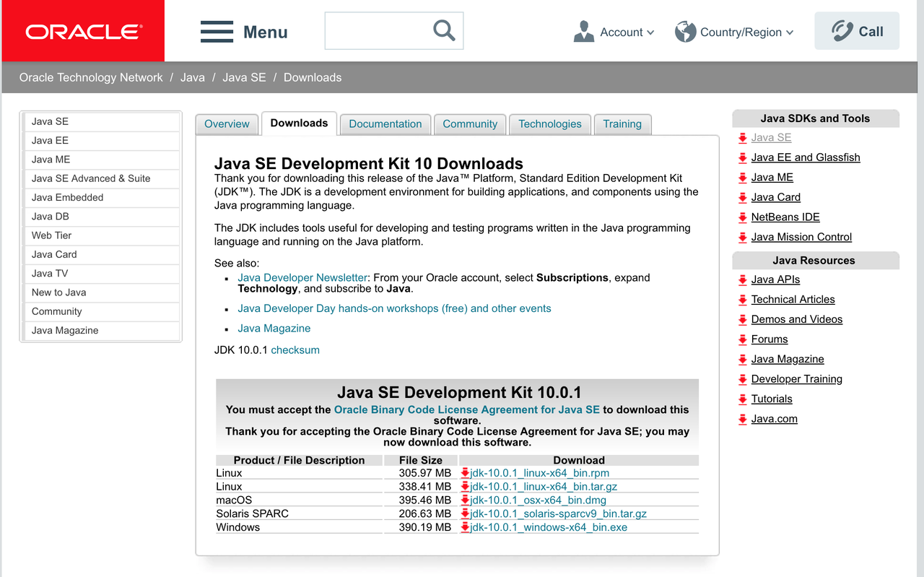Open Oracle Technology Network breadcrumb
The width and height of the screenshot is (924, 577).
click(91, 77)
